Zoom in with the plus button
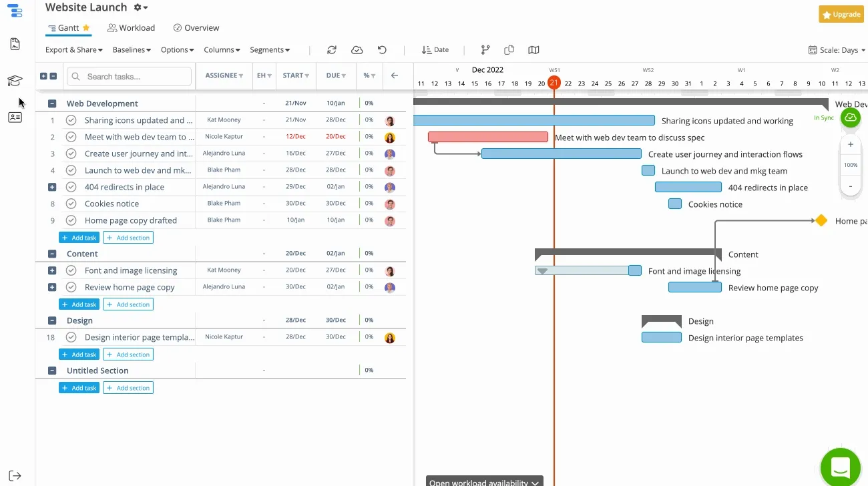Screen dimensions: 868x486 [850, 144]
